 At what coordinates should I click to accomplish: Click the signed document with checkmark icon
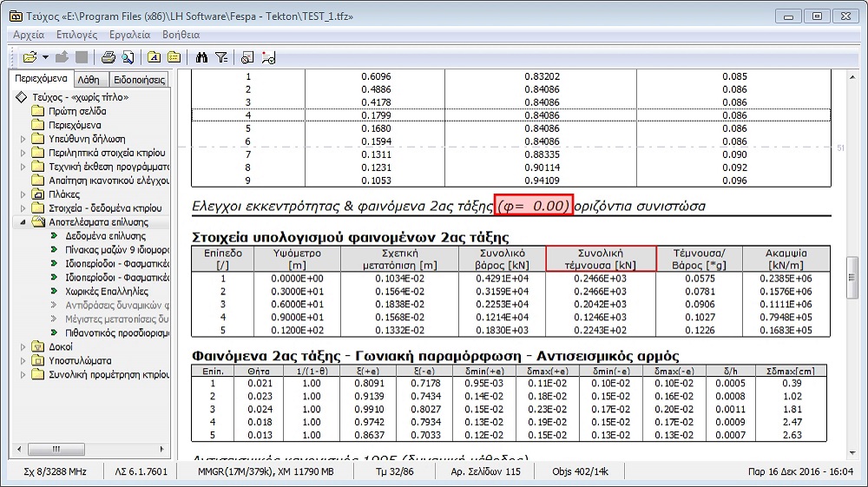point(268,57)
